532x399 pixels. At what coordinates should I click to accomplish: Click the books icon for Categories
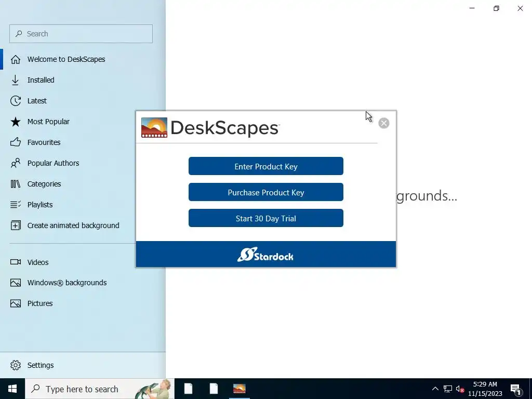click(15, 184)
